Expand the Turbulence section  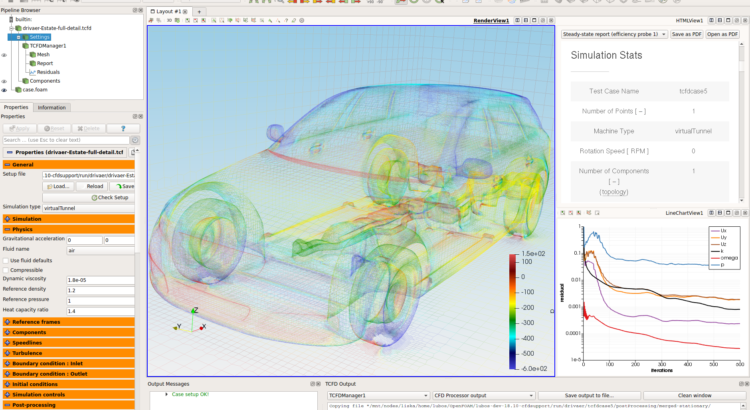click(69, 353)
